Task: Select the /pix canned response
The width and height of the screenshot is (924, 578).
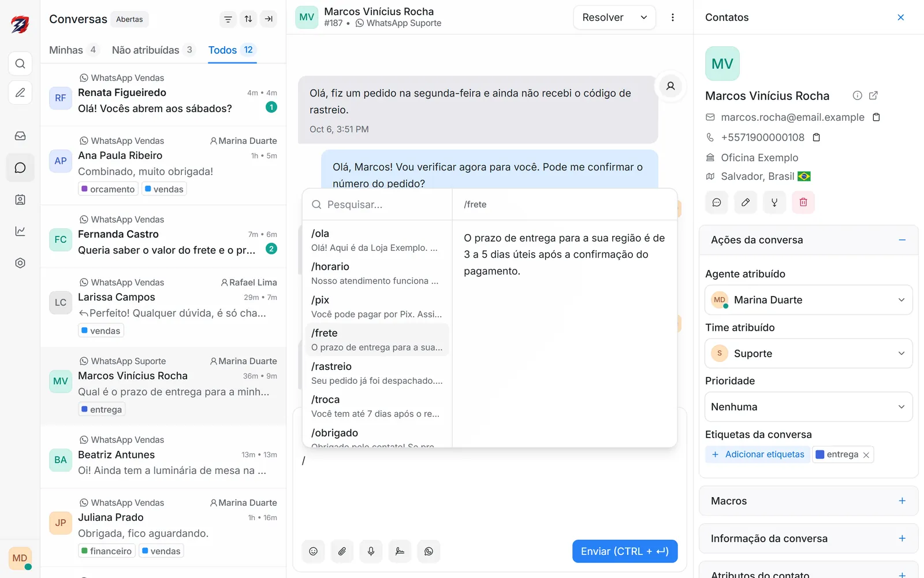Action: coord(377,307)
